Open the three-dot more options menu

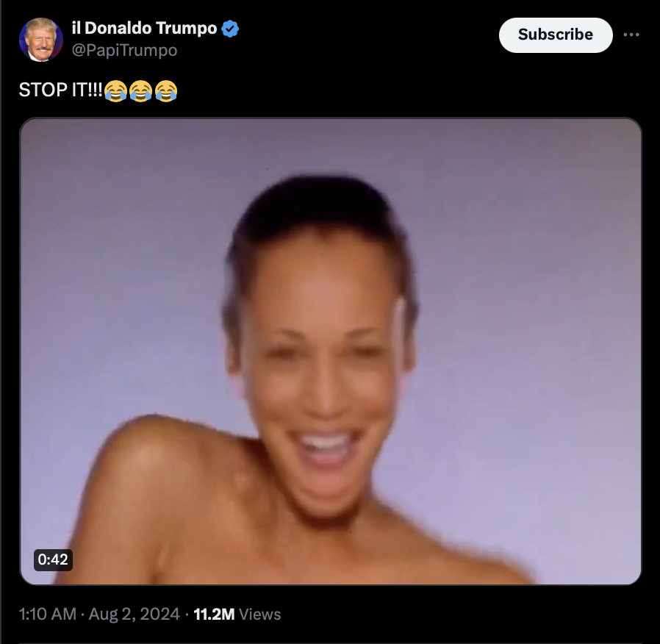(x=631, y=35)
